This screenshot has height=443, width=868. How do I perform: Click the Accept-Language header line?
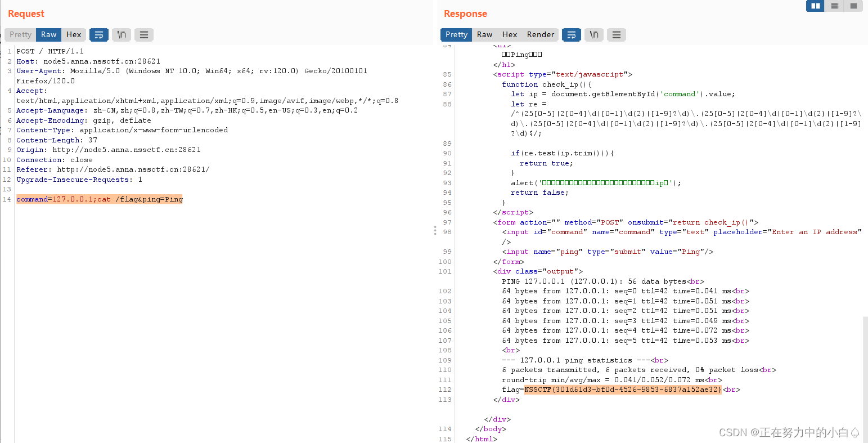tap(187, 110)
